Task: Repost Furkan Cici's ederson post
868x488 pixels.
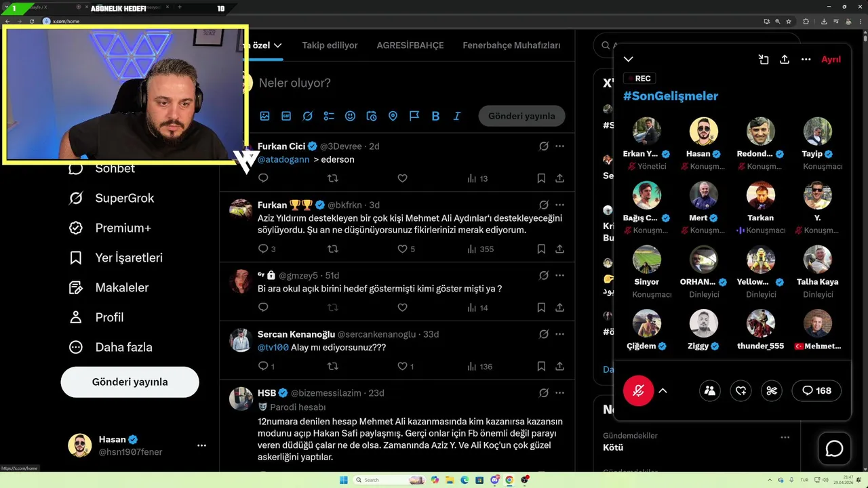Action: point(333,178)
